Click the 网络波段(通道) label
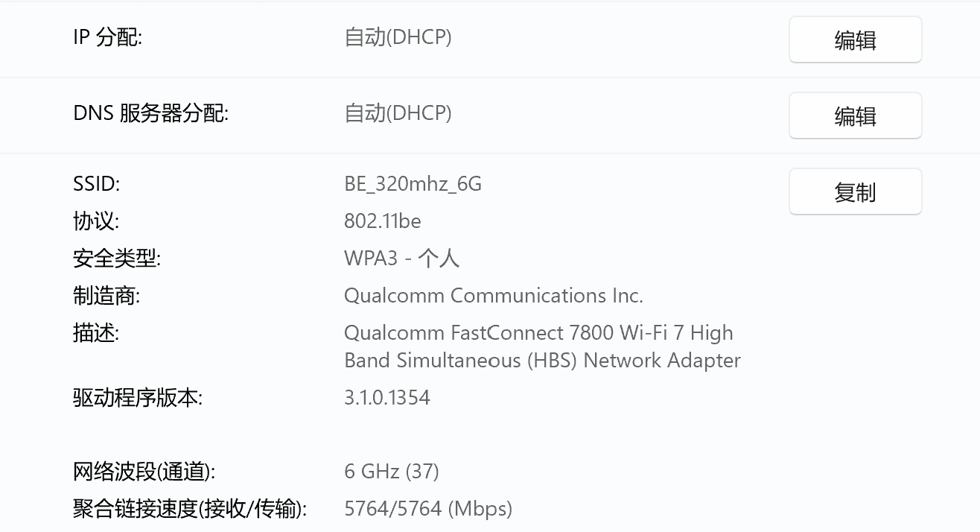 click(x=144, y=472)
